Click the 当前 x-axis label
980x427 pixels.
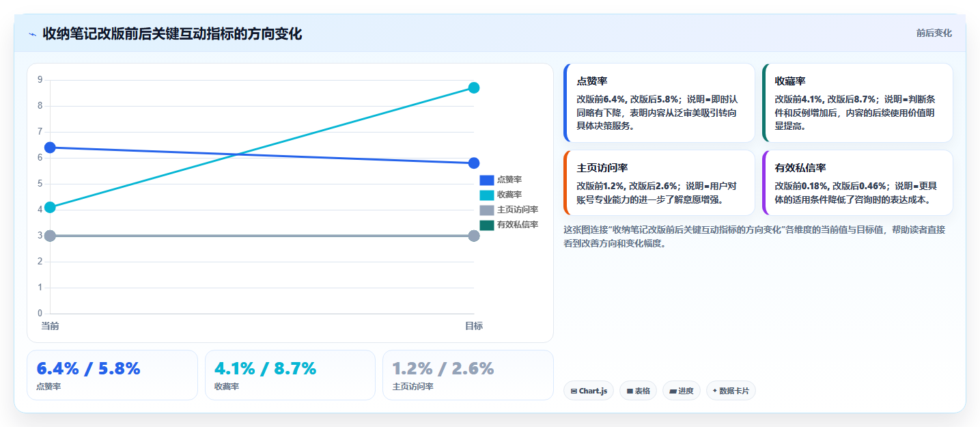50,327
